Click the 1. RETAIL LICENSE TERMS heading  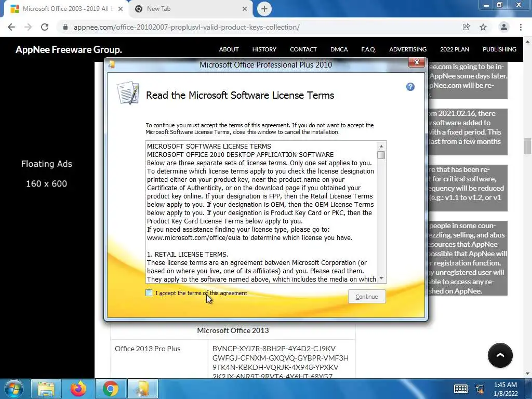pyautogui.click(x=188, y=255)
